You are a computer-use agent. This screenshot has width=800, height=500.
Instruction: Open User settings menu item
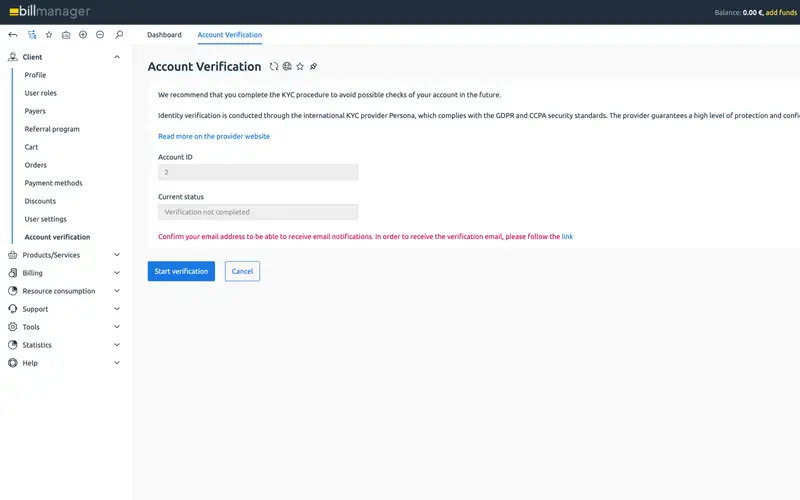coord(45,219)
